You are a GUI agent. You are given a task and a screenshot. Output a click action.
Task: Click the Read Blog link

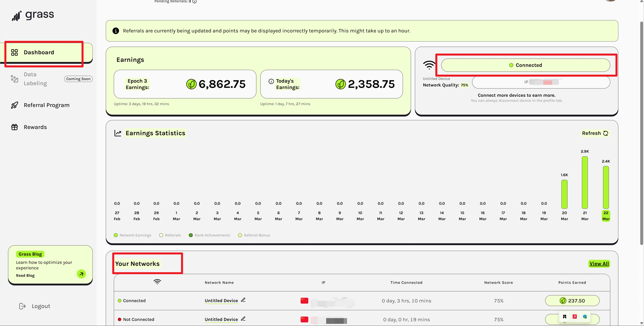click(25, 275)
